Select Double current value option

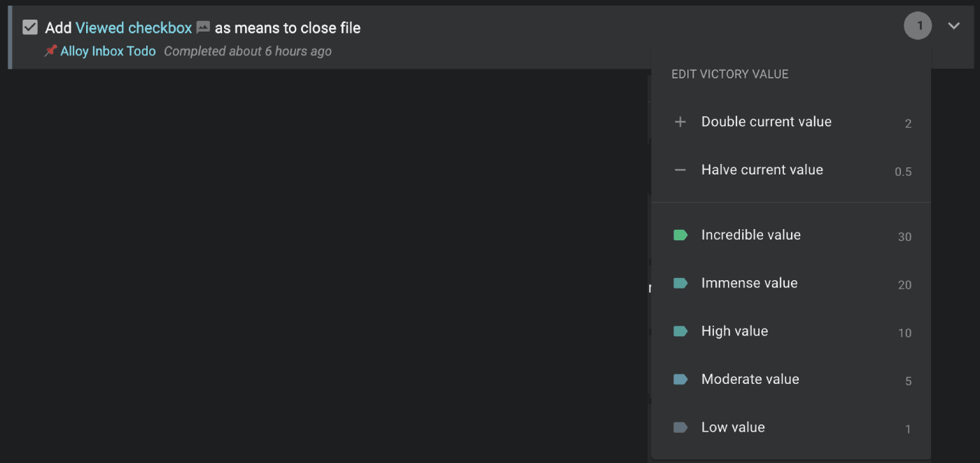tap(766, 122)
